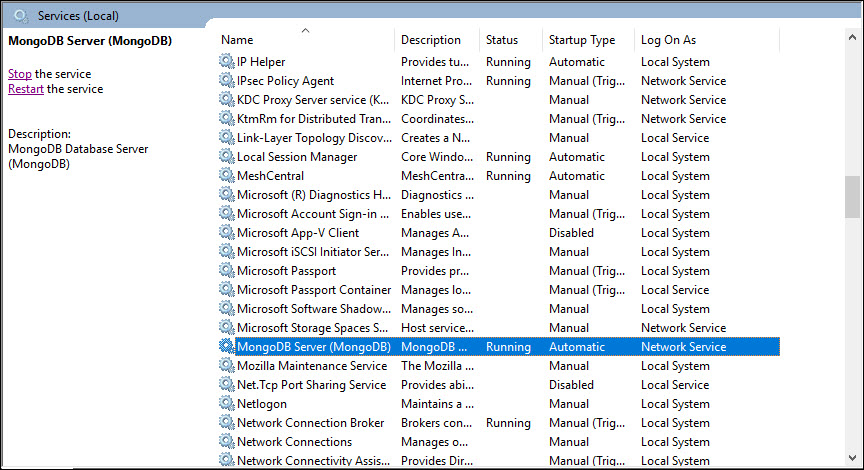
Task: Select the IPsec Policy Agent service name
Action: [x=285, y=81]
